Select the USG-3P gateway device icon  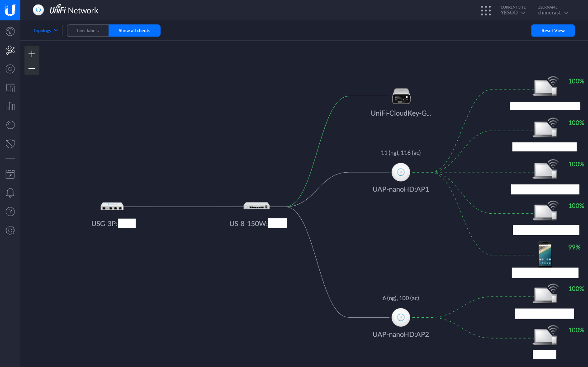pyautogui.click(x=112, y=207)
